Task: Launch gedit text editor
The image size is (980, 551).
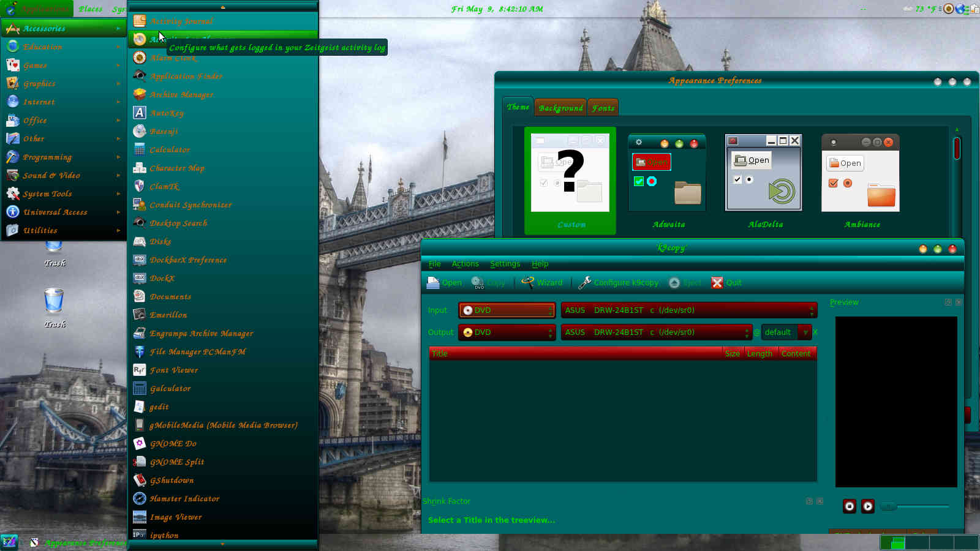Action: [x=223, y=407]
